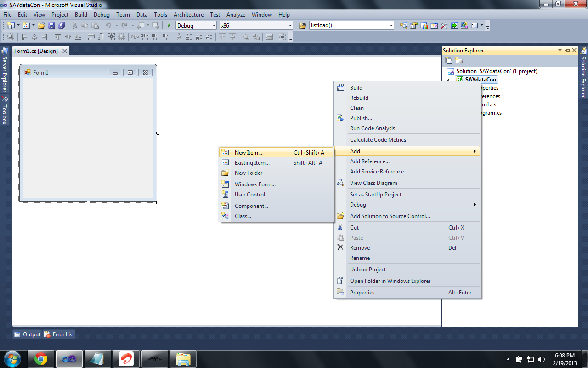Select New Item... from the Add submenu
The image size is (588, 368).
(x=276, y=153)
